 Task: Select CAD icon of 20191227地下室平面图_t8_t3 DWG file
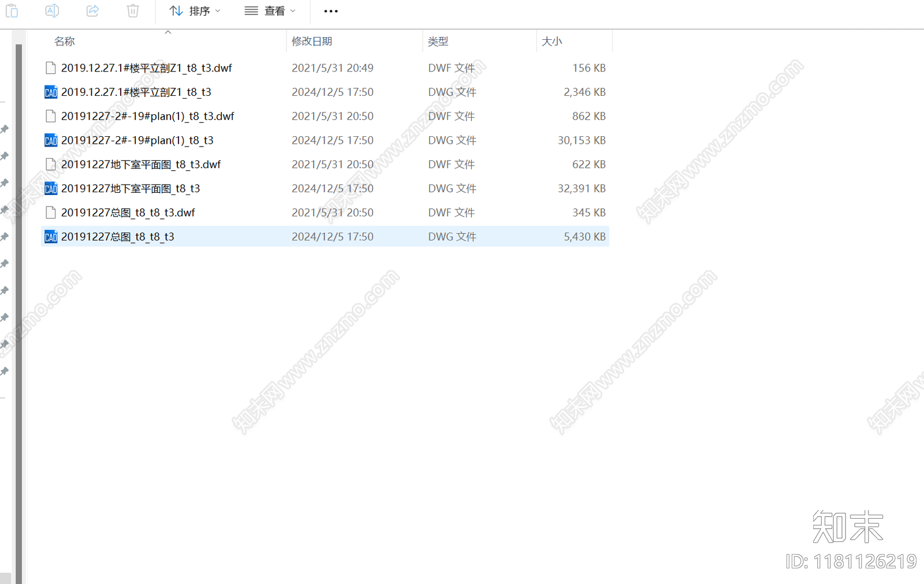51,189
